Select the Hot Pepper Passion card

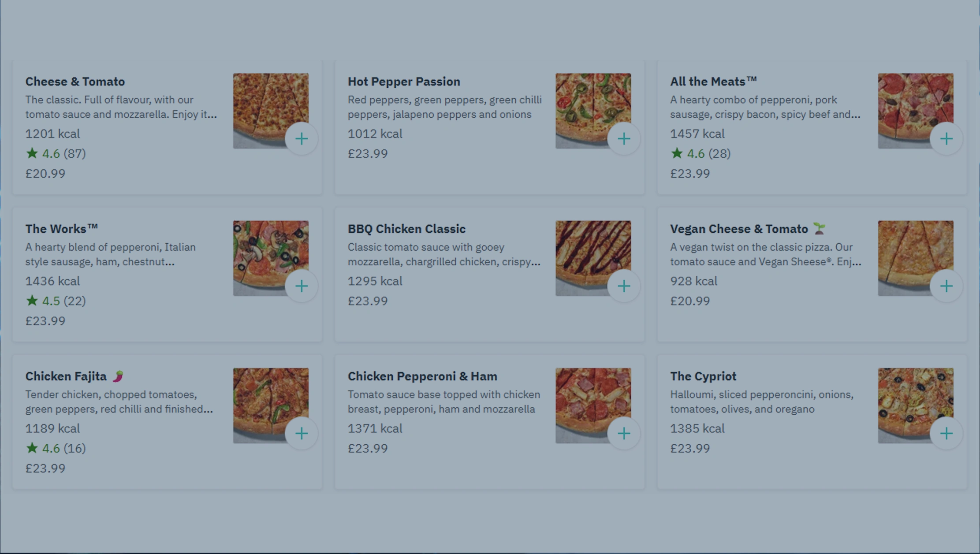point(404,82)
